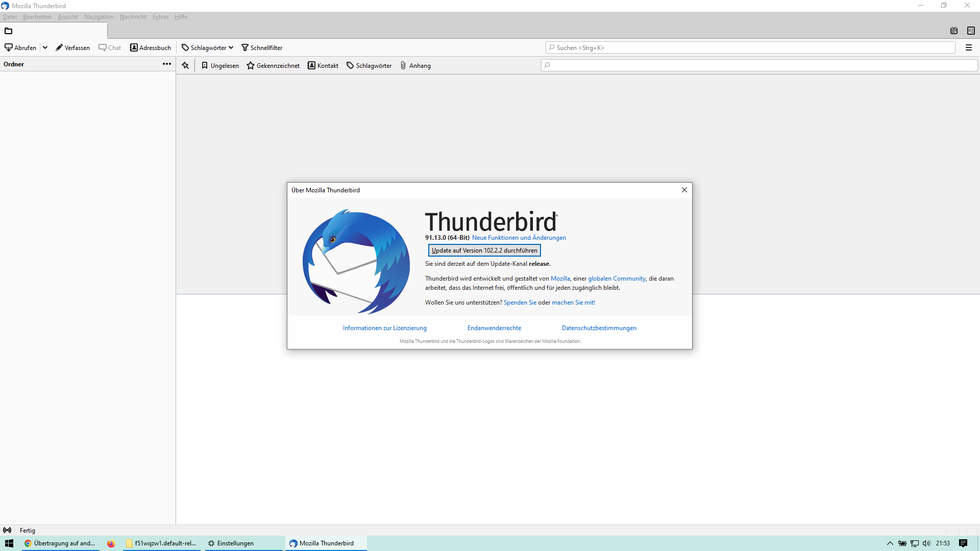
Task: Open the Adressbuch address book
Action: pyautogui.click(x=150, y=47)
